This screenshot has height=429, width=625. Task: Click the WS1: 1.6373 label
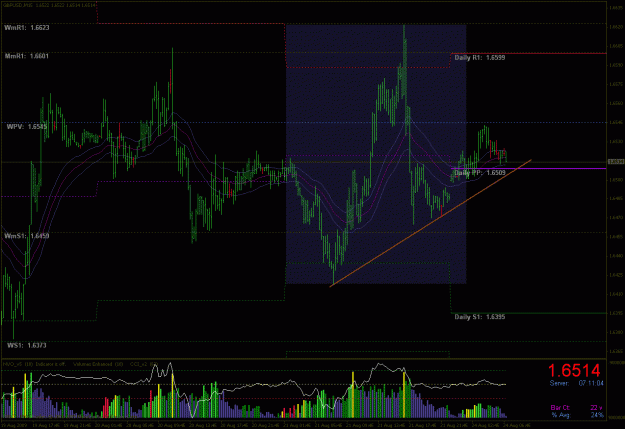[27, 345]
